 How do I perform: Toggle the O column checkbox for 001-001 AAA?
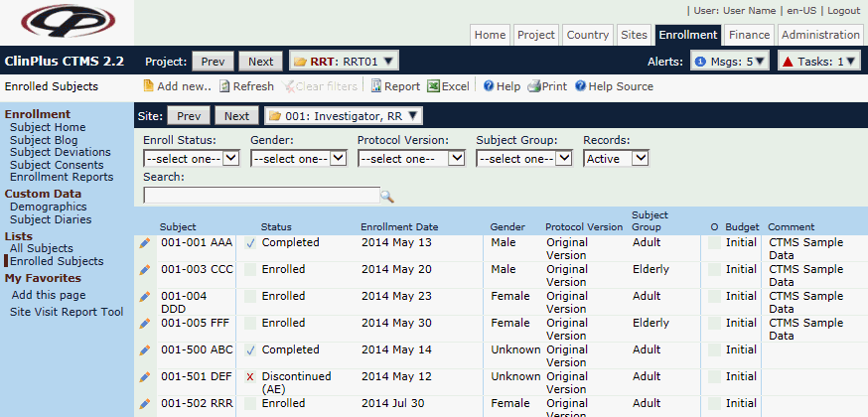(x=714, y=242)
